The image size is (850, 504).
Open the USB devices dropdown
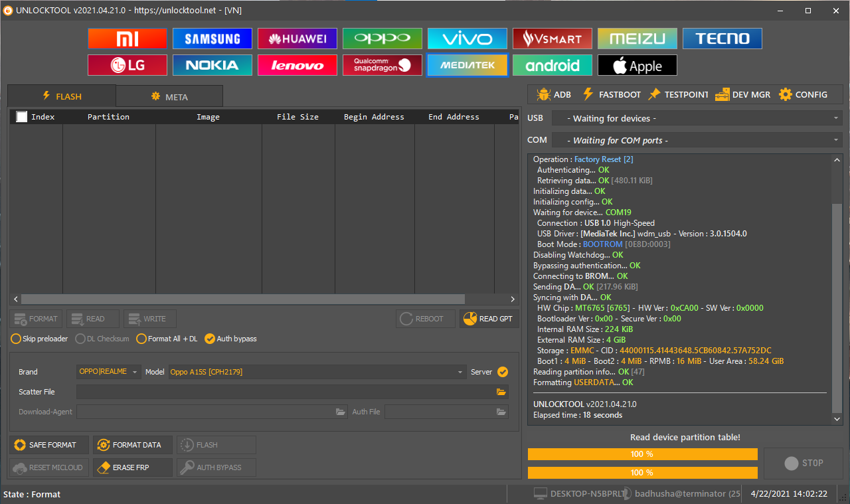[697, 118]
